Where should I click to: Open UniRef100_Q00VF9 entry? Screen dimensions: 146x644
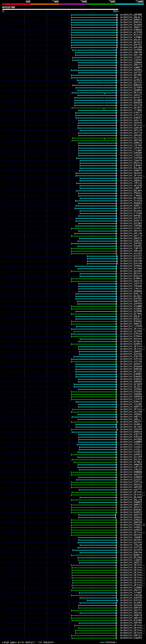tap(131, 550)
